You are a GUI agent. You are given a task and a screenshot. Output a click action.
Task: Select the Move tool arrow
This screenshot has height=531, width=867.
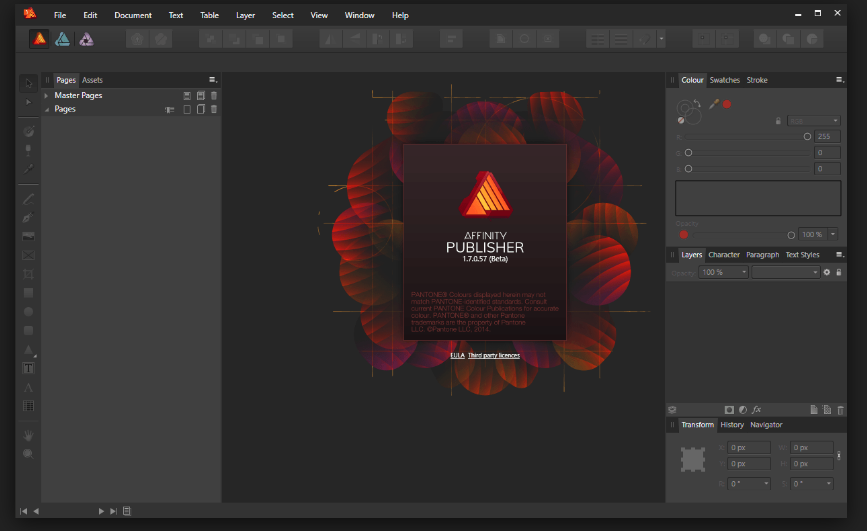(29, 84)
